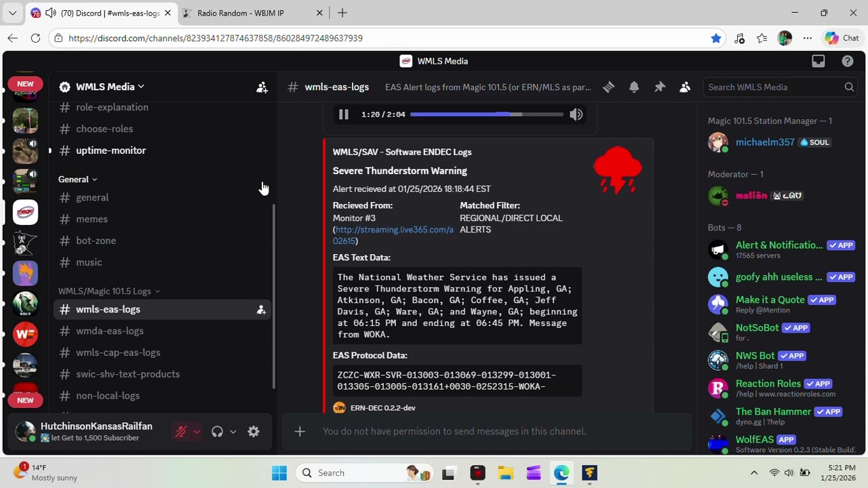
Task: Click the Search WMLS Media field
Action: [x=780, y=87]
